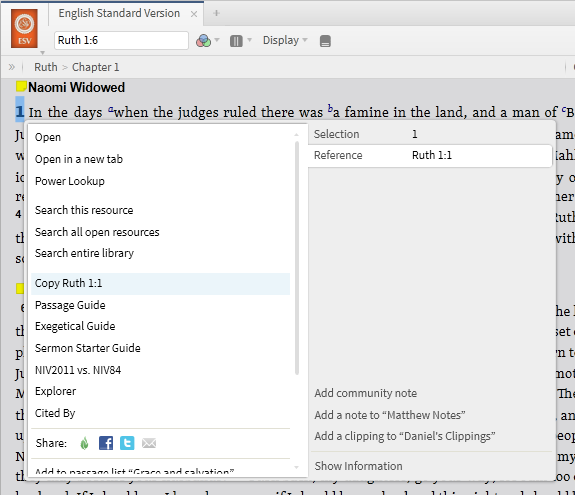
Task: Share via the Facebook icon
Action: [106, 443]
